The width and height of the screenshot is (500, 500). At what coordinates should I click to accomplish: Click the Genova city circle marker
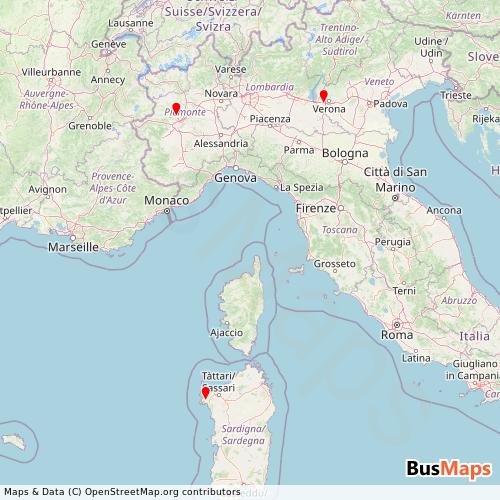click(236, 168)
